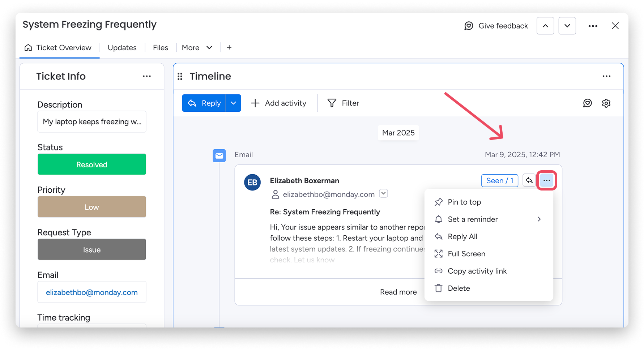The height and width of the screenshot is (351, 644).
Task: Change the Resolved status label
Action: (92, 164)
